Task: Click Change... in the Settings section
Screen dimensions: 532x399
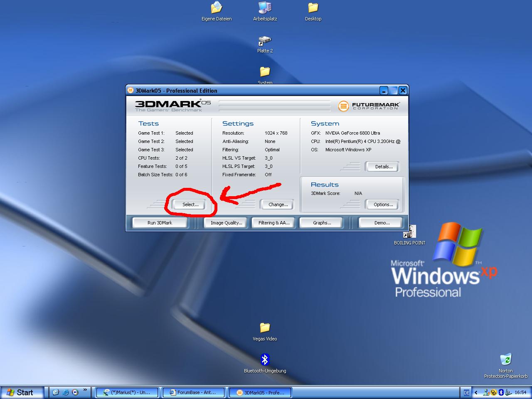Action: pos(278,204)
